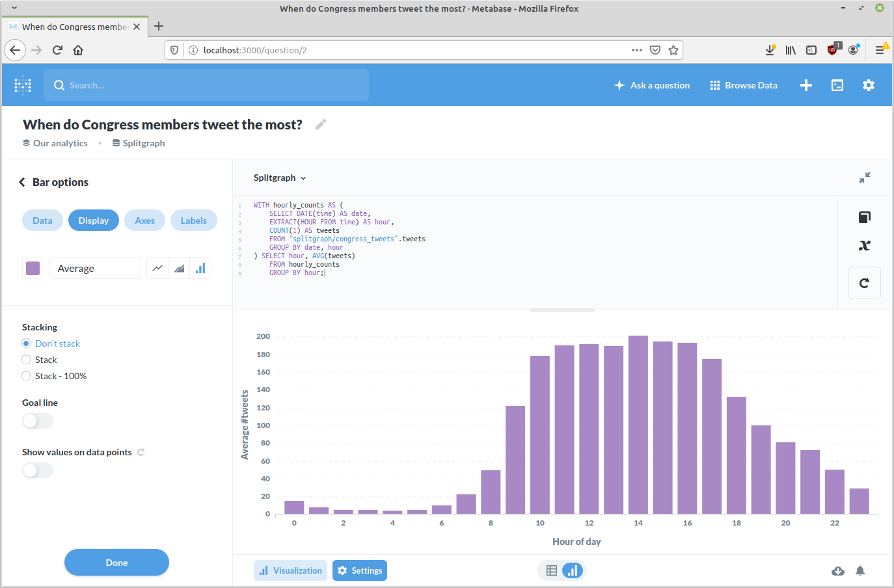Open a new Firefox tab
894x588 pixels.
pyautogui.click(x=159, y=27)
